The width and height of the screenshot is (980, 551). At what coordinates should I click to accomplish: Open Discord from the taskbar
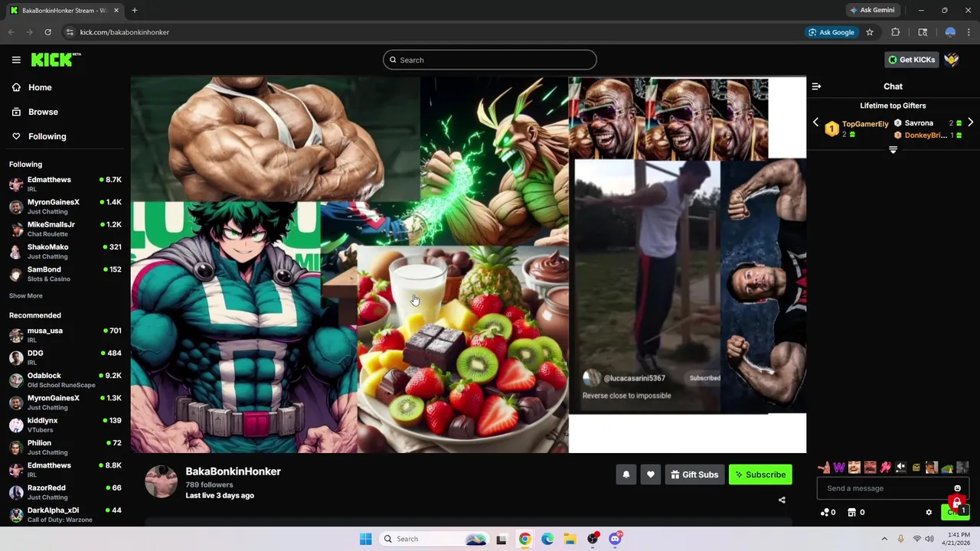coord(616,539)
